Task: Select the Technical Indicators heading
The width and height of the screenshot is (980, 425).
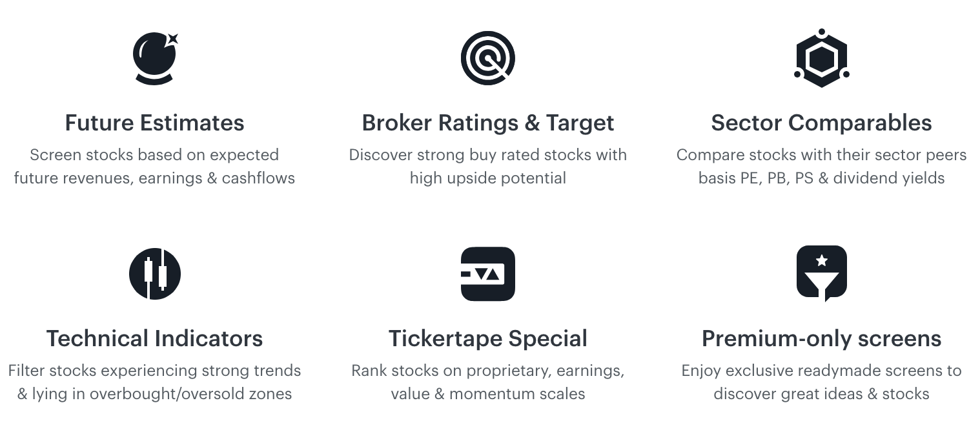Action: 155,338
